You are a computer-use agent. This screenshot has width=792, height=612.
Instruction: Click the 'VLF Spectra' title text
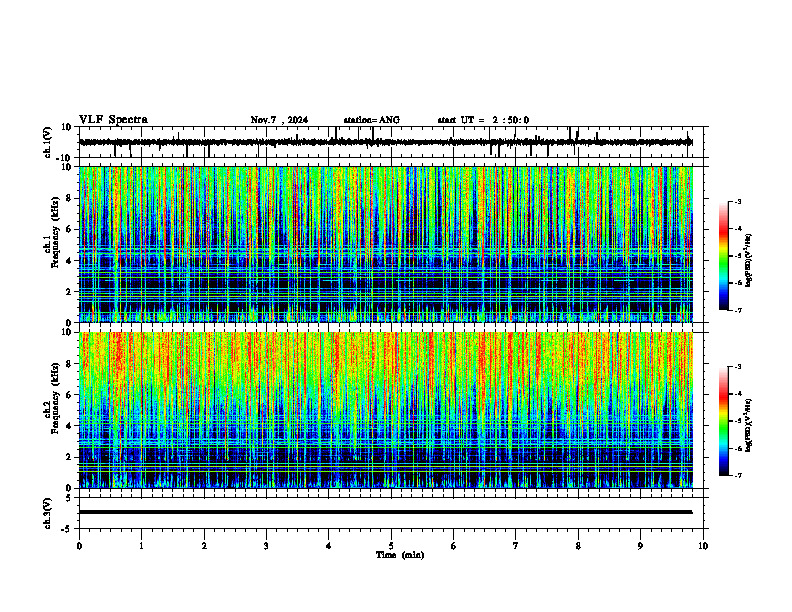point(113,120)
